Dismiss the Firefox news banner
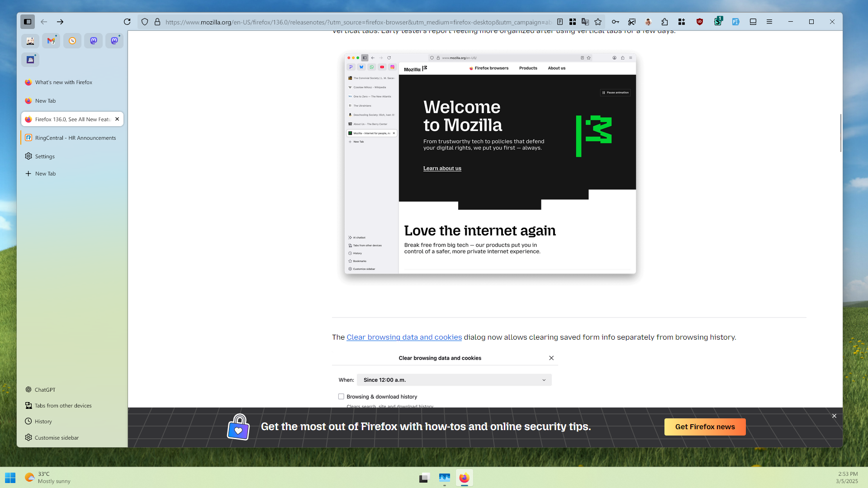The image size is (868, 488). (834, 416)
